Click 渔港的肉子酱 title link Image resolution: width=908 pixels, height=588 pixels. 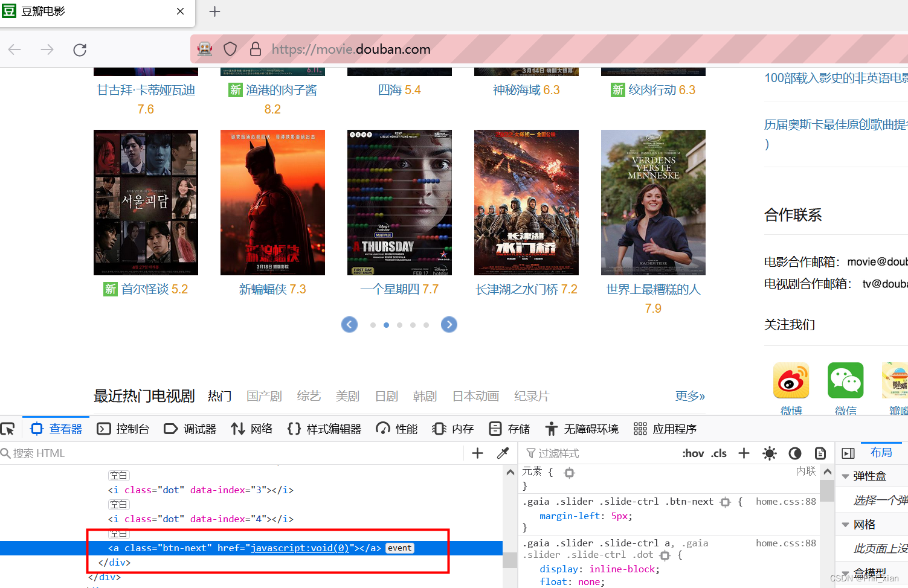coord(282,90)
